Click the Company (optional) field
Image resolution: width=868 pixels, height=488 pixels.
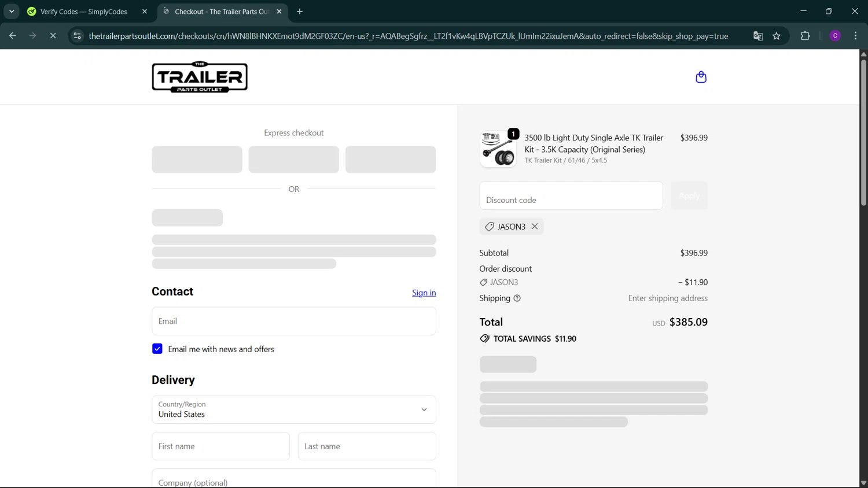294,479
